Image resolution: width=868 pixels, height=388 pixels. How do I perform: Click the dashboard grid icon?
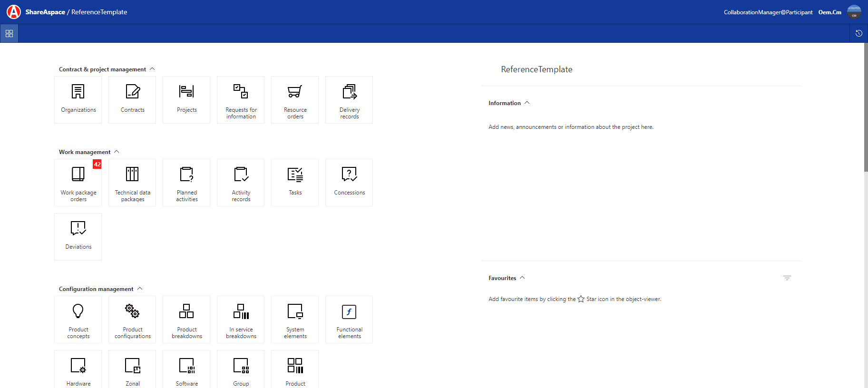tap(9, 33)
